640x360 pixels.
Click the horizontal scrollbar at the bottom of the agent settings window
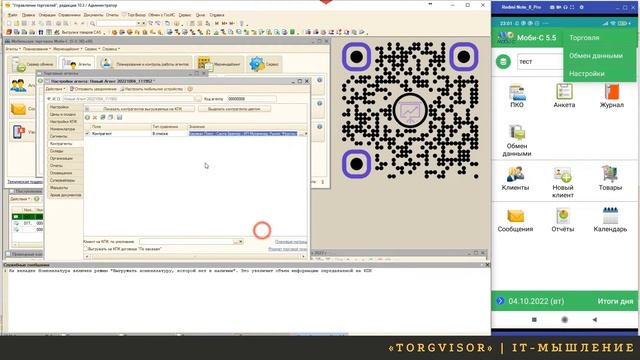point(195,256)
